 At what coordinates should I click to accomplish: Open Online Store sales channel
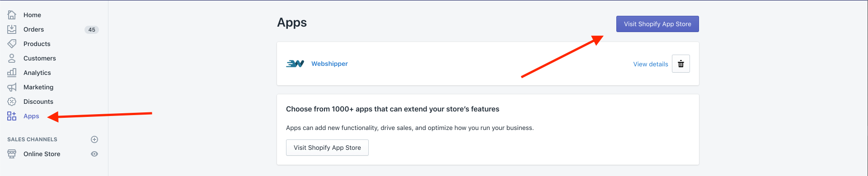pyautogui.click(x=42, y=154)
